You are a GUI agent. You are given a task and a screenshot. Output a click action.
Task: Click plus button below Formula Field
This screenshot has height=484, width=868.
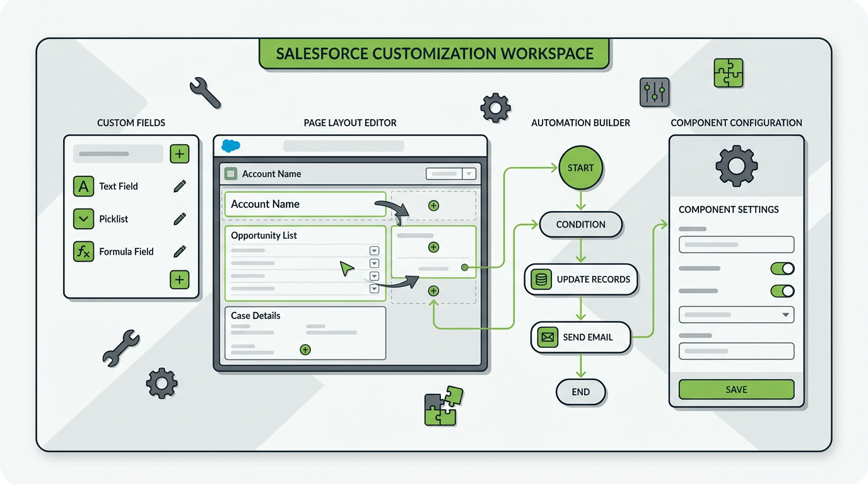(180, 280)
